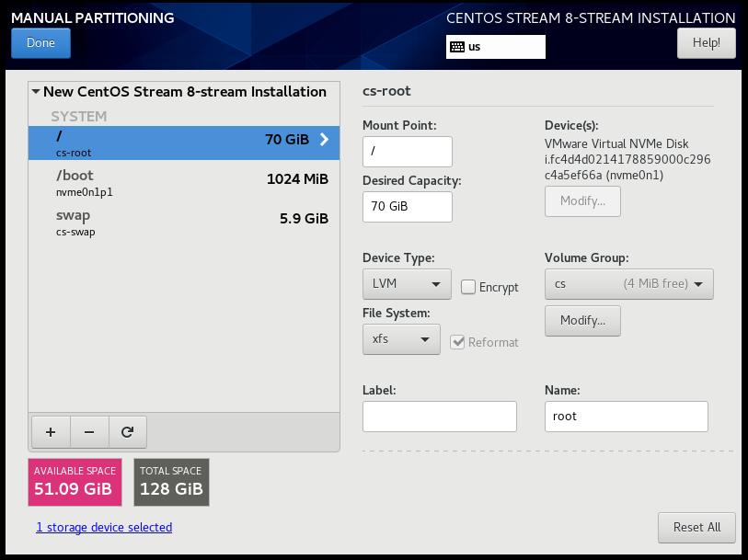Click the cs-root heading in the details pane
This screenshot has height=560, width=748.
386,91
